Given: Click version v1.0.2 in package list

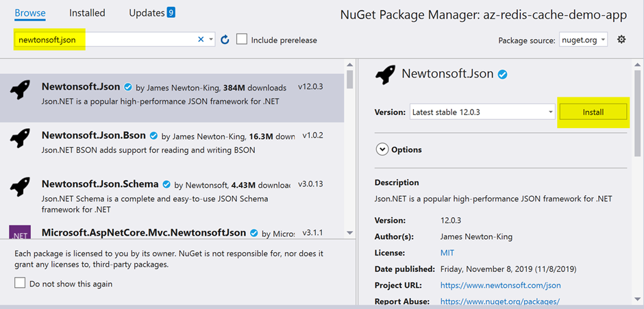Looking at the screenshot, I should pos(312,136).
